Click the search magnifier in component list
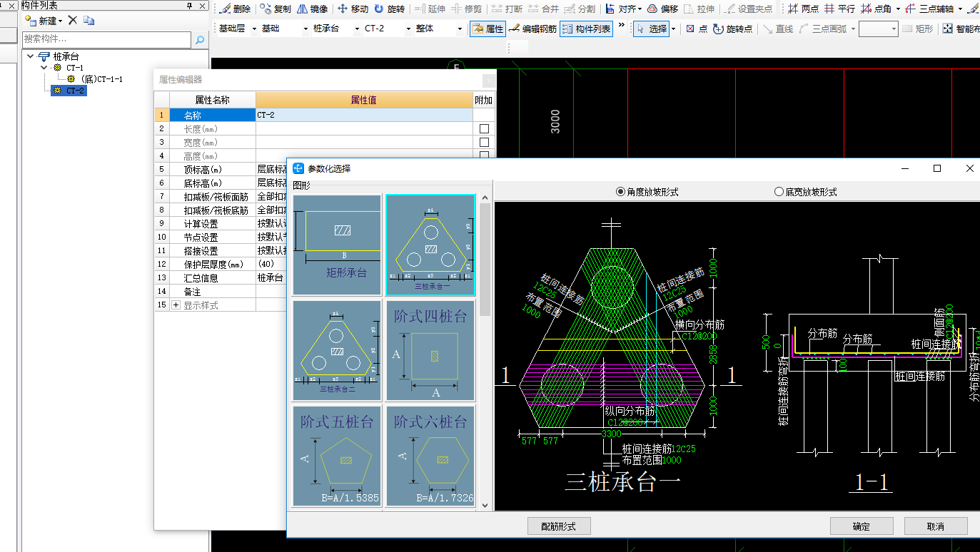The height and width of the screenshot is (552, 980). click(x=200, y=39)
